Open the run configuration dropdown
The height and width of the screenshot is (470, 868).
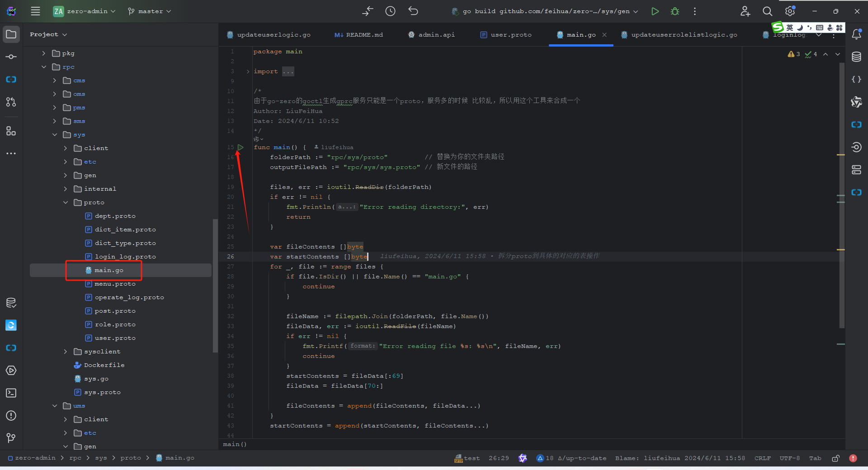545,11
